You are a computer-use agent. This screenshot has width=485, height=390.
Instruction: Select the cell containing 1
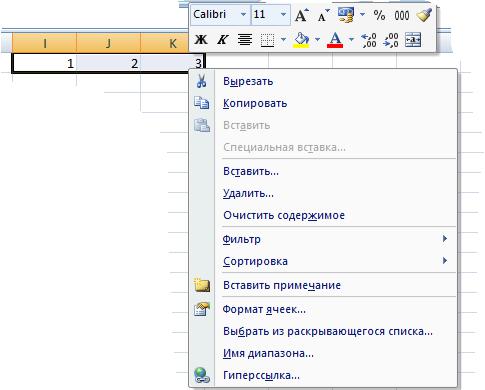point(44,63)
